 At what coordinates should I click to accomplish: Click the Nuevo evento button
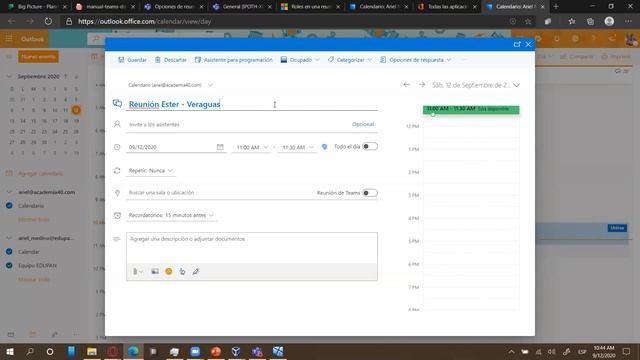pyautogui.click(x=38, y=57)
